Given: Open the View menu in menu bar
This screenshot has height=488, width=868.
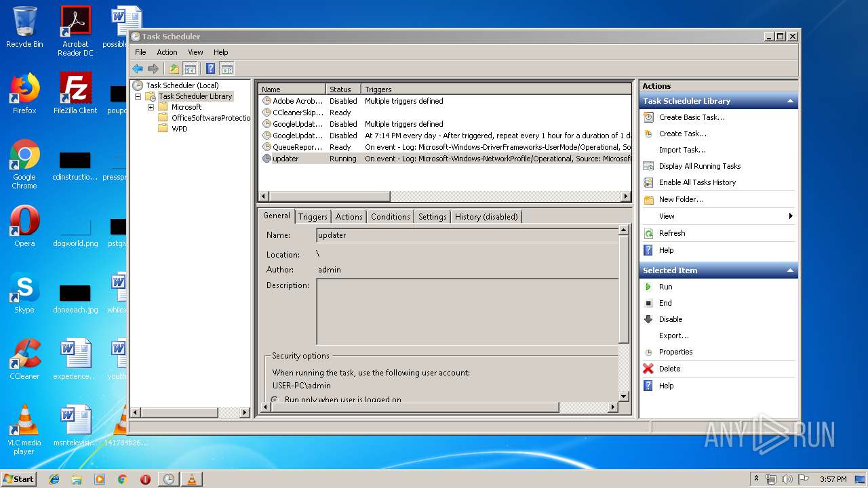Looking at the screenshot, I should point(195,52).
